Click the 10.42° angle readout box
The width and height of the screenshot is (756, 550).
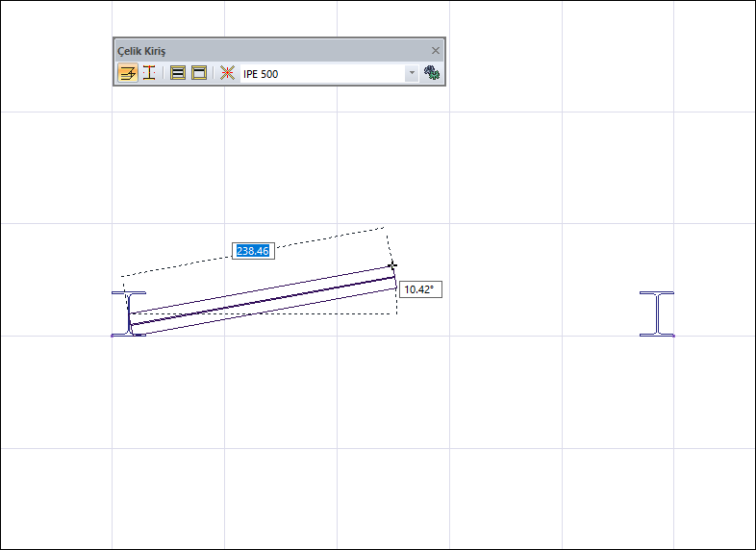tap(419, 288)
